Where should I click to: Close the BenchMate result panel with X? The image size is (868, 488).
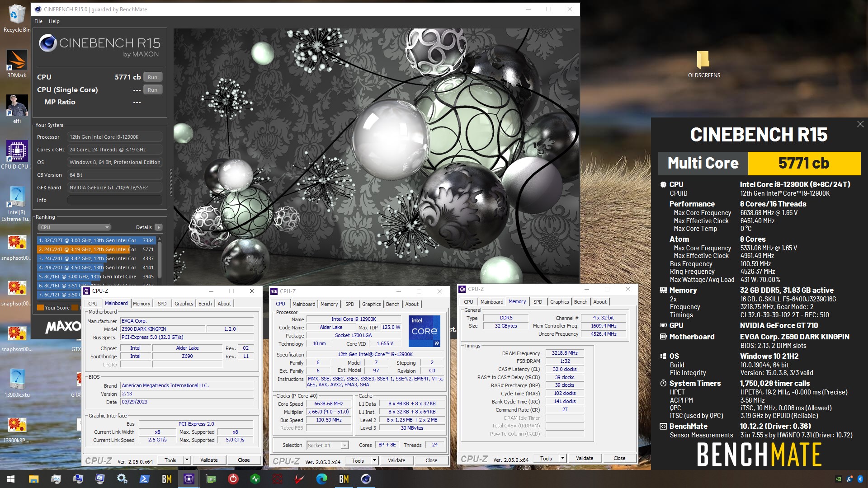(x=860, y=124)
